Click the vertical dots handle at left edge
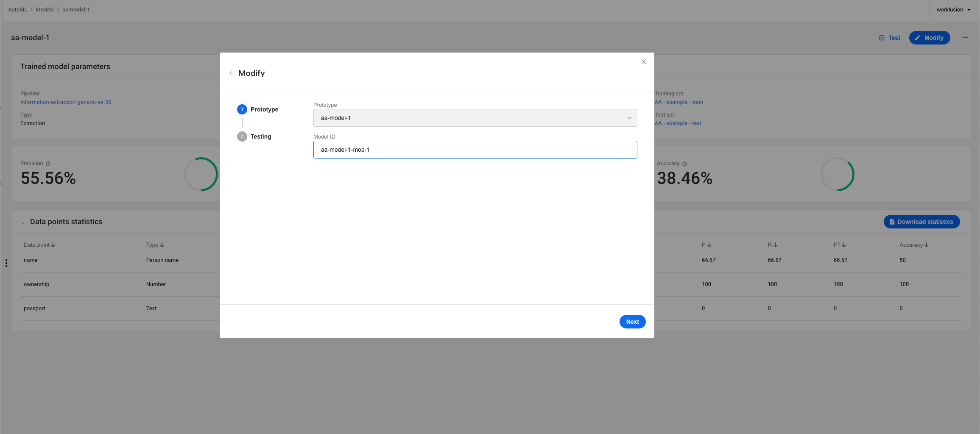Viewport: 980px width, 434px height. (x=6, y=263)
